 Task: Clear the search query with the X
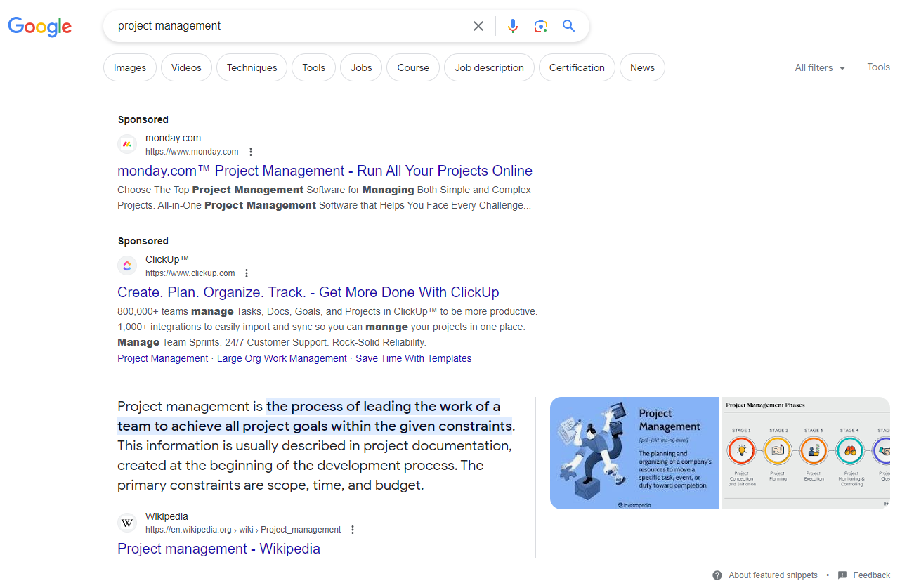(478, 25)
